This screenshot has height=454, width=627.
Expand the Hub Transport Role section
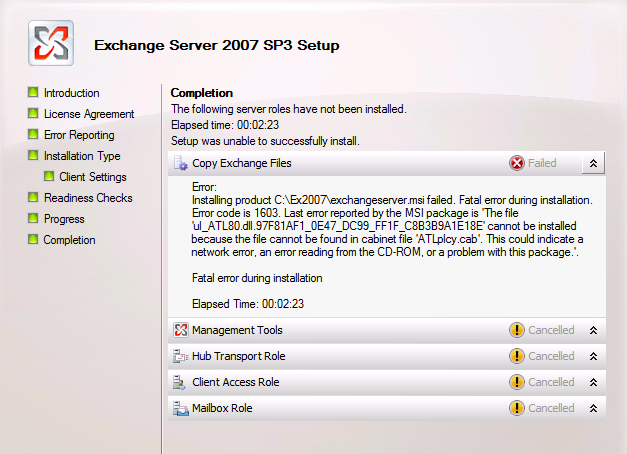(593, 356)
